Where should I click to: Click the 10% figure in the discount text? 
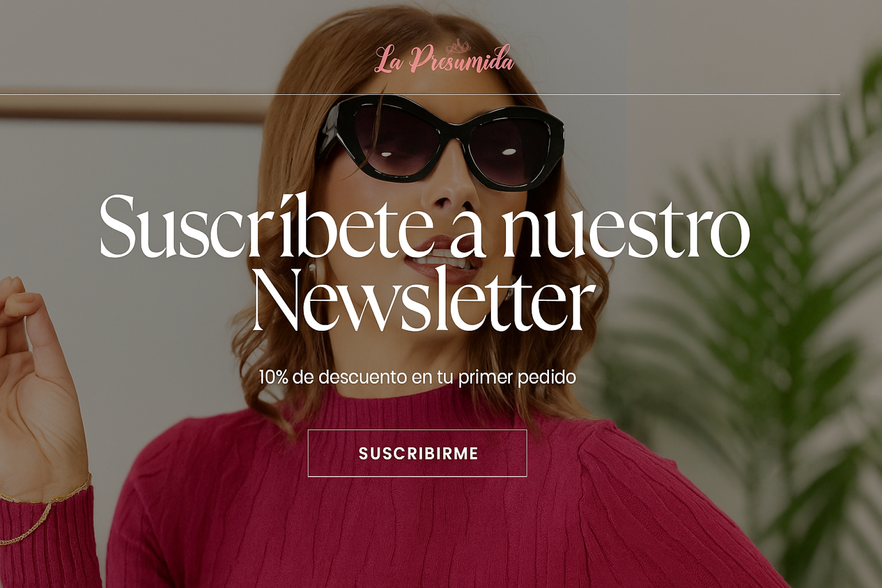point(273,377)
